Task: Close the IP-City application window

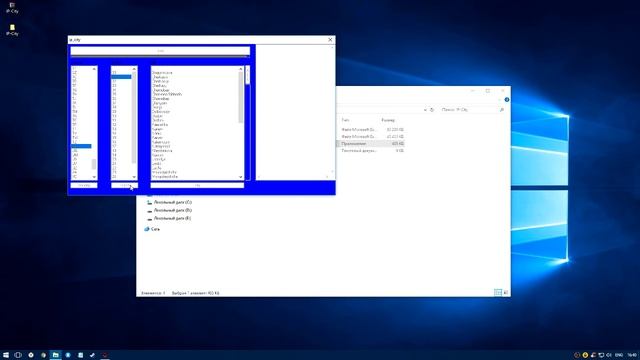Action: tap(330, 40)
